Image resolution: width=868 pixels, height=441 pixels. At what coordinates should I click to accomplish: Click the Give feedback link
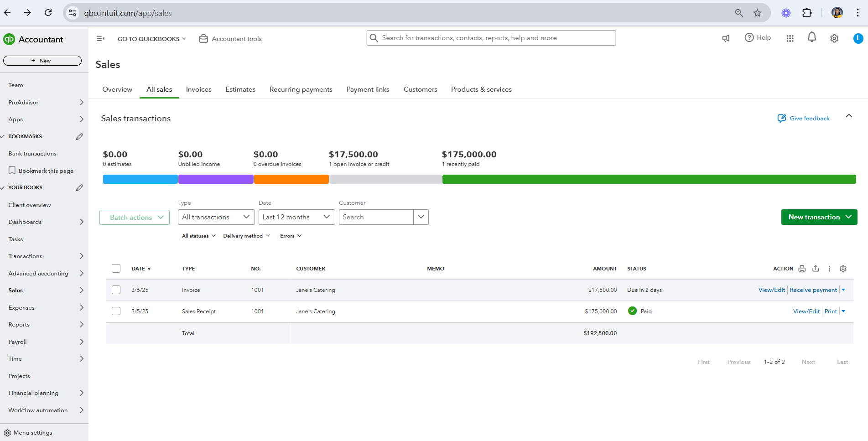pos(810,119)
